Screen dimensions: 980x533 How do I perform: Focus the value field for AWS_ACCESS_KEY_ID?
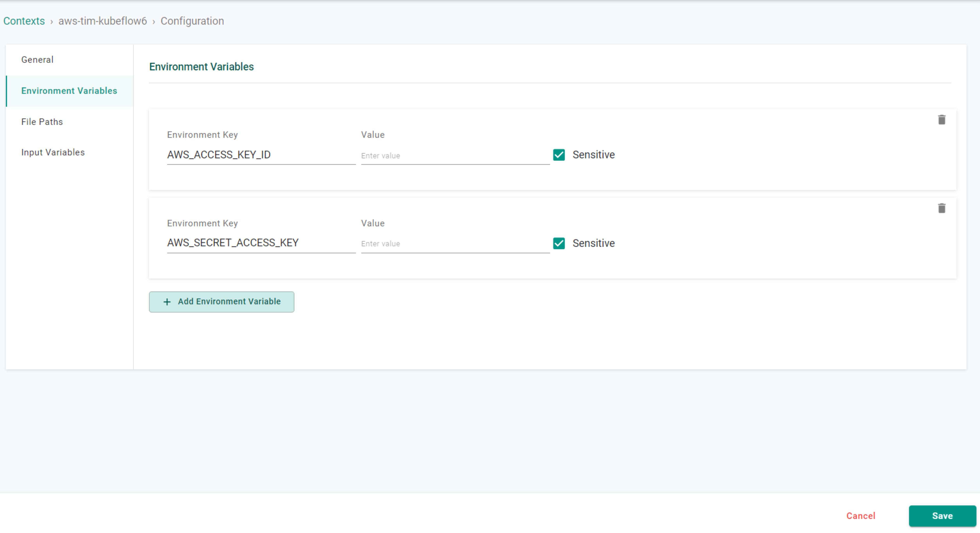coord(455,156)
